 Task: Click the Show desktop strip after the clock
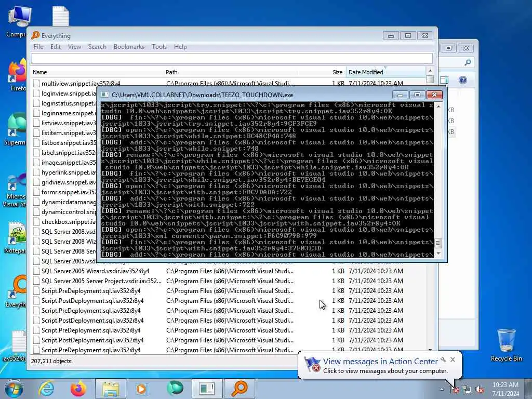529,389
